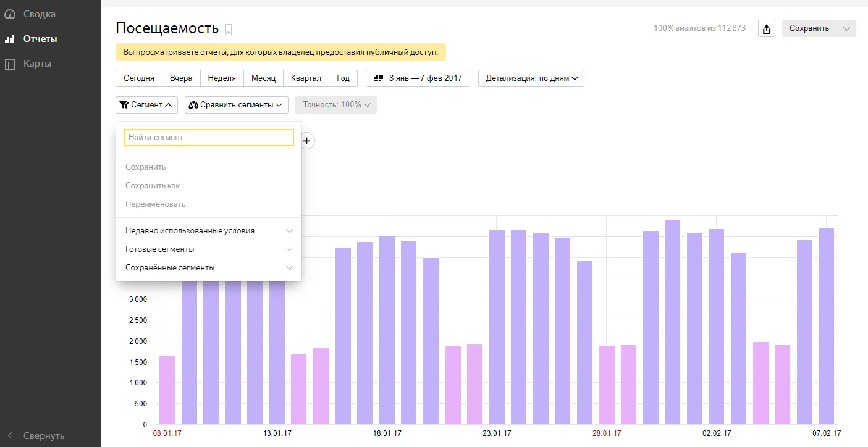Open date range 8 янв — 7 фев 2017
The width and height of the screenshot is (868, 447).
coord(418,78)
